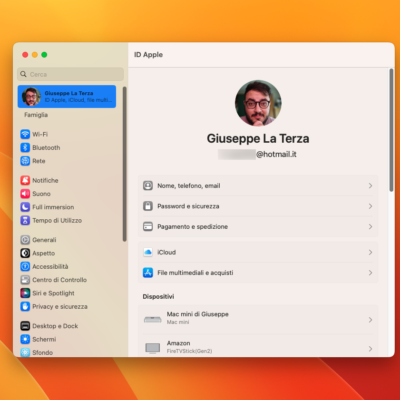Click the iCloud cloud icon
Viewport: 400px width, 400px height.
click(148, 252)
